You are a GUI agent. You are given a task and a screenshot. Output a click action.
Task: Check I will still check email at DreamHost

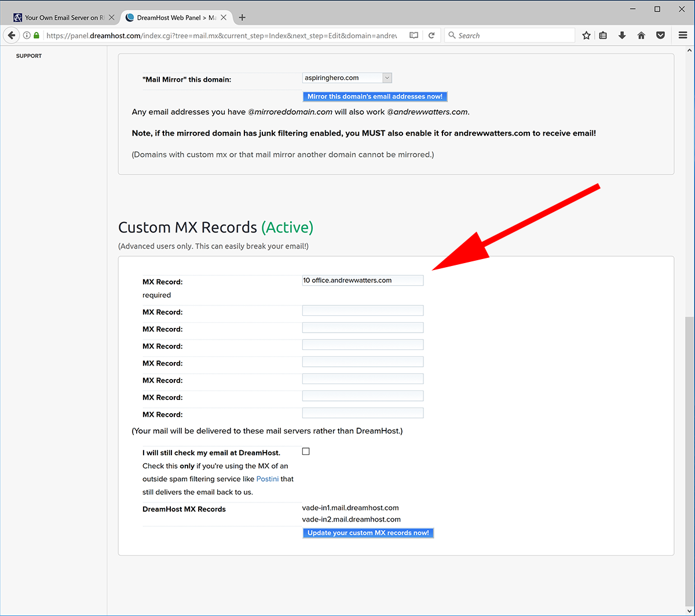306,451
